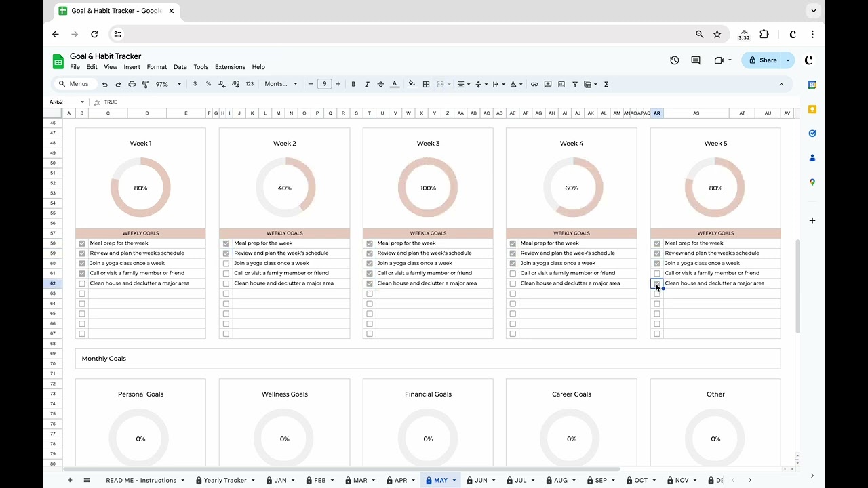Open text rotation dropdown
Screen dimensions: 868x488
[498, 84]
